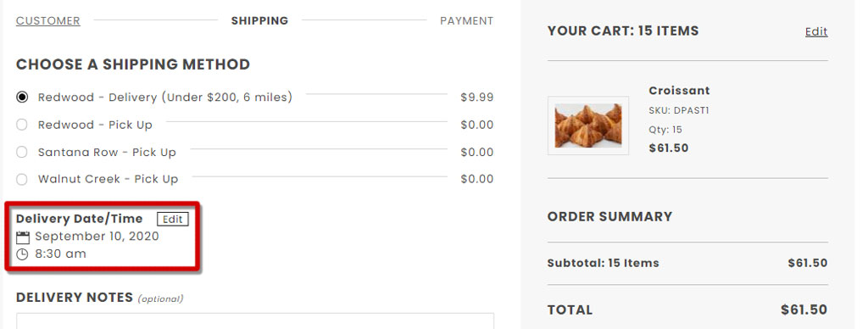Click the Redwood - Pick Up label text
This screenshot has width=868, height=329.
coord(95,125)
